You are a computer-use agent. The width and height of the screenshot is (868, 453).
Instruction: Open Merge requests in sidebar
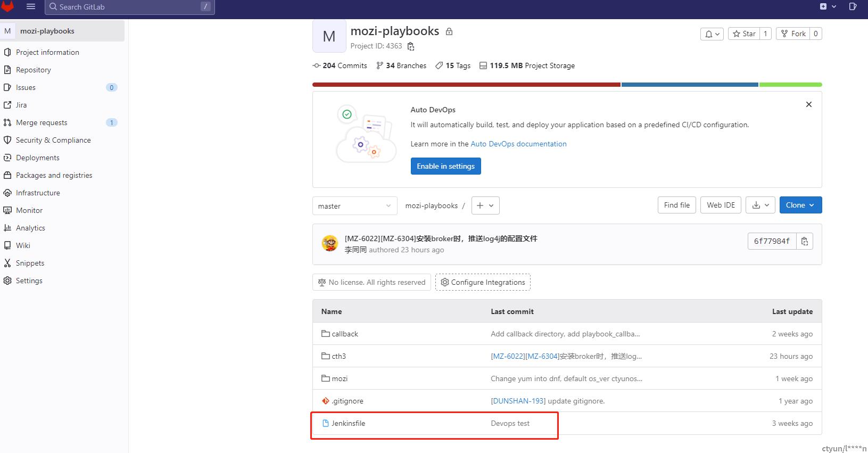42,122
